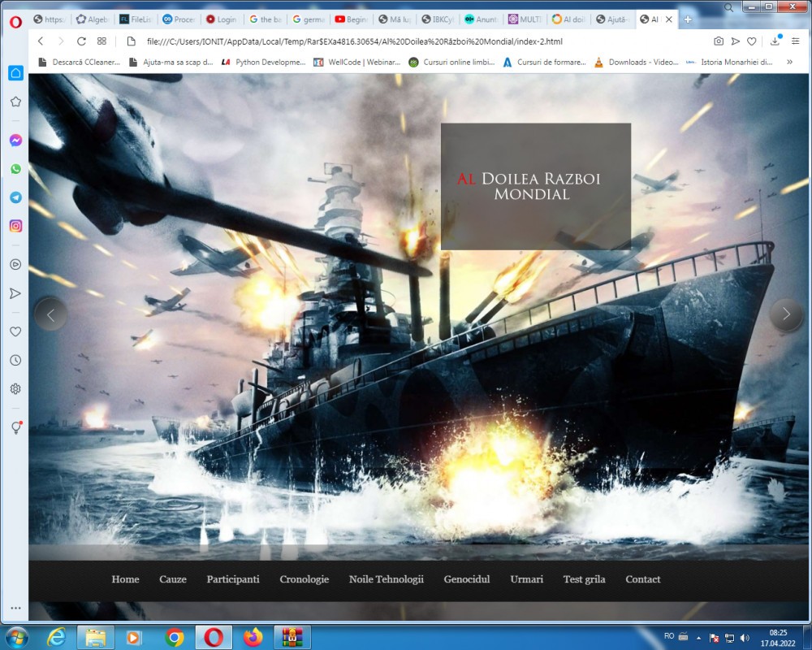Viewport: 812px width, 650px height.
Task: Switch to the Login tab
Action: [x=222, y=19]
